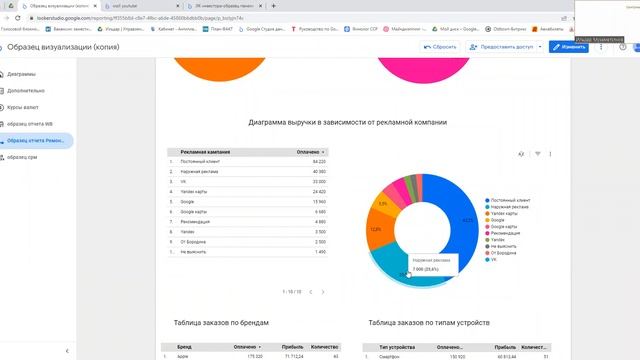Open a new browser tab with plus icon
Viewport: 640px width, 360px height.
coord(273,6)
